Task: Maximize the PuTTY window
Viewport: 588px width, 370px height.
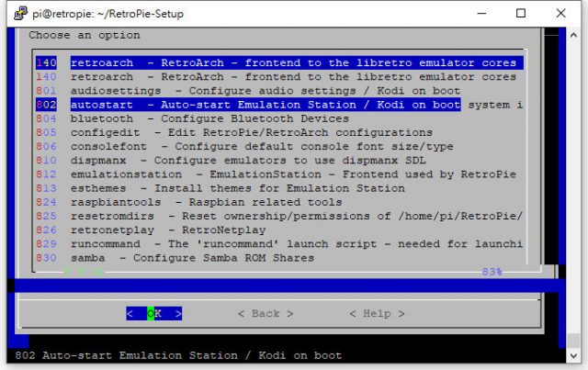Action: click(x=521, y=13)
